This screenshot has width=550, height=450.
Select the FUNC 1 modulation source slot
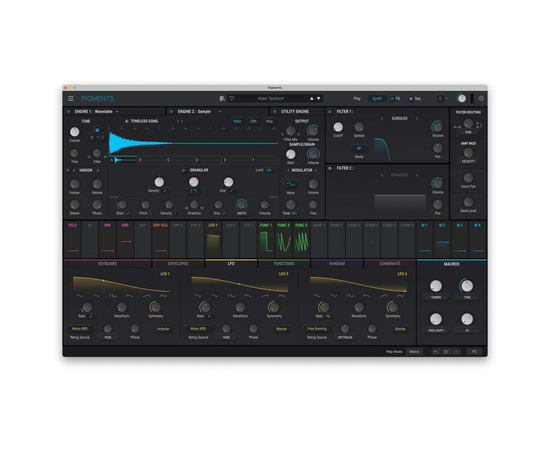click(266, 240)
